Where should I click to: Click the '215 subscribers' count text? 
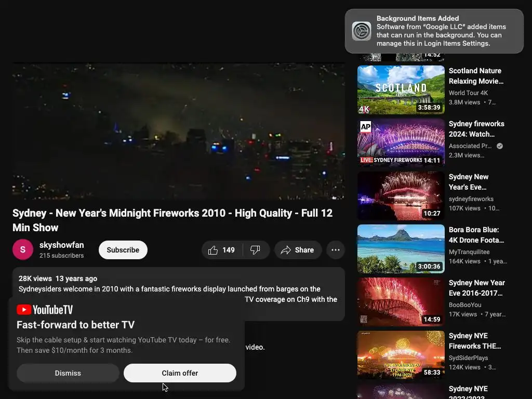[61, 256]
